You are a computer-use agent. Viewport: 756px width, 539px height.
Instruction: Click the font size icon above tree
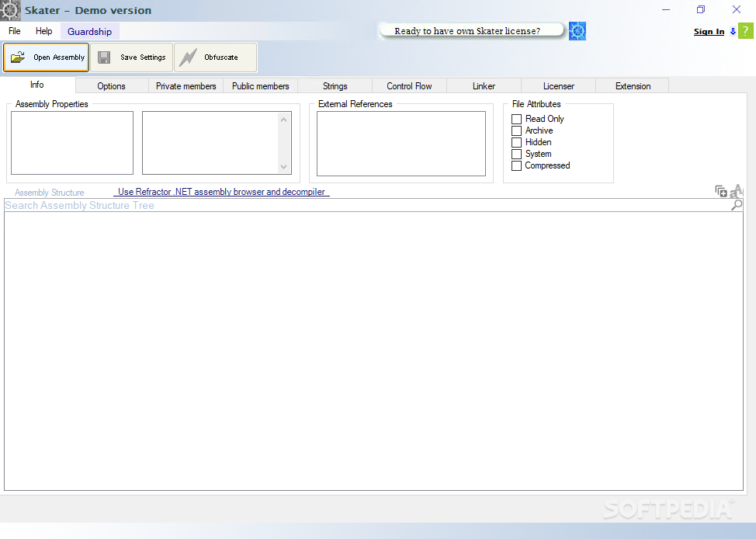737,191
